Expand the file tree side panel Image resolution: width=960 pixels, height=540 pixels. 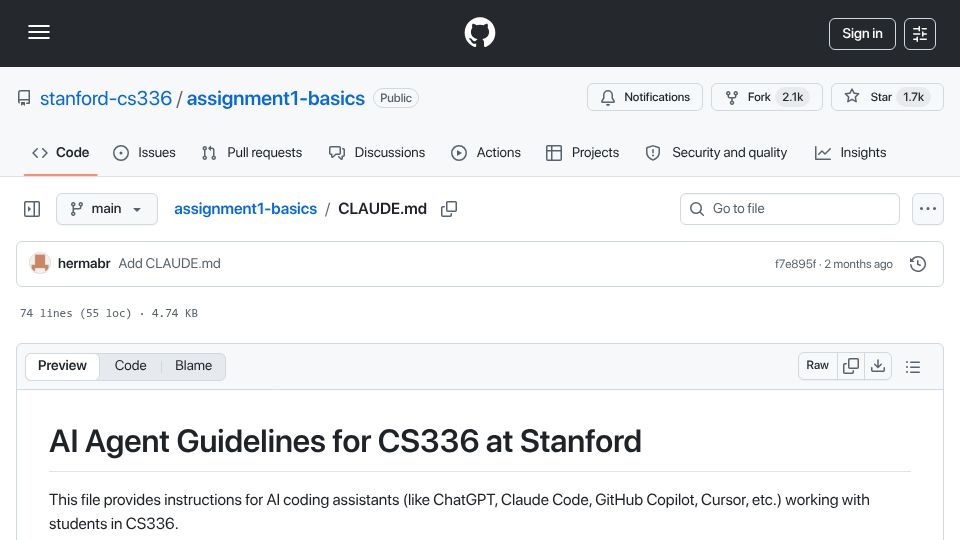click(32, 209)
